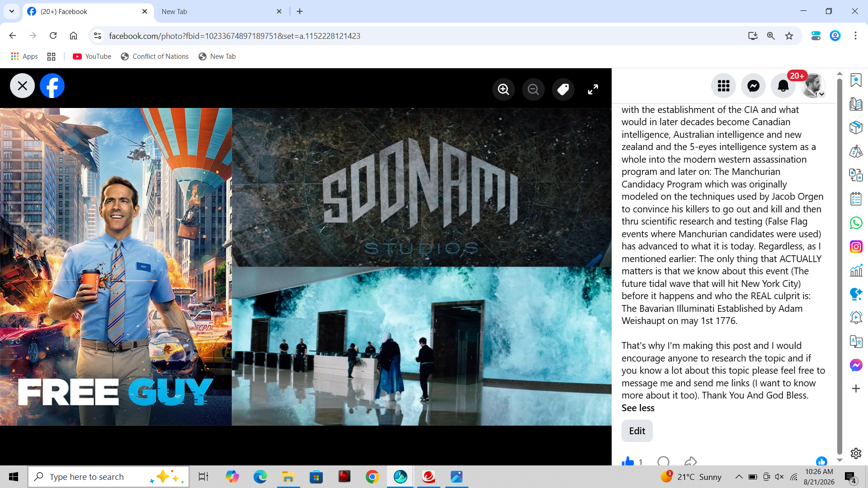
Task: Open Facebook notifications bell
Action: [x=783, y=86]
